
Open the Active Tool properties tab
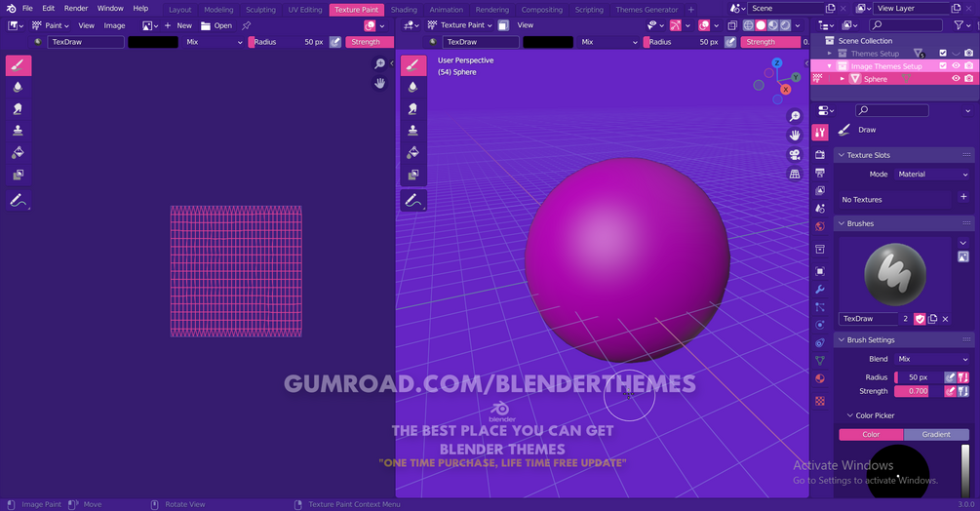[820, 132]
